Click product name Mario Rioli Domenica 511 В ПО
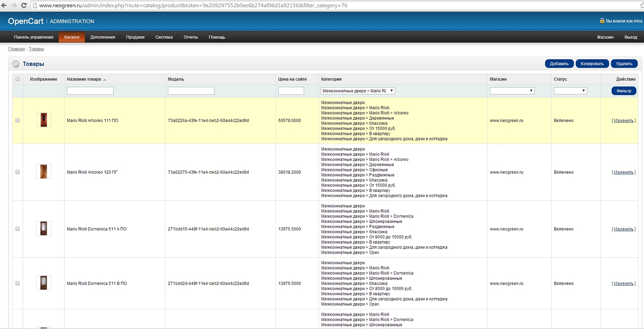The image size is (644, 329). 97,284
